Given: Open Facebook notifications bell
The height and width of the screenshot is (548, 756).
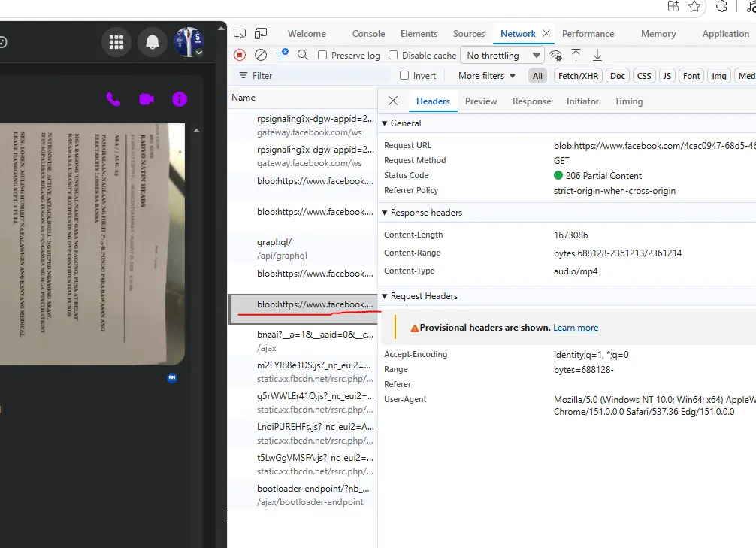Looking at the screenshot, I should pyautogui.click(x=153, y=42).
